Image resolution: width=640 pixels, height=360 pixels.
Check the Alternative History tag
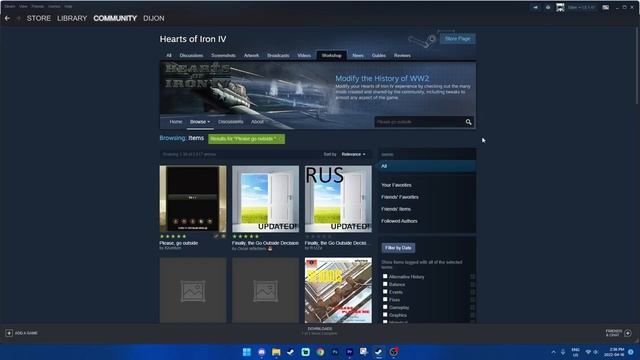click(385, 276)
